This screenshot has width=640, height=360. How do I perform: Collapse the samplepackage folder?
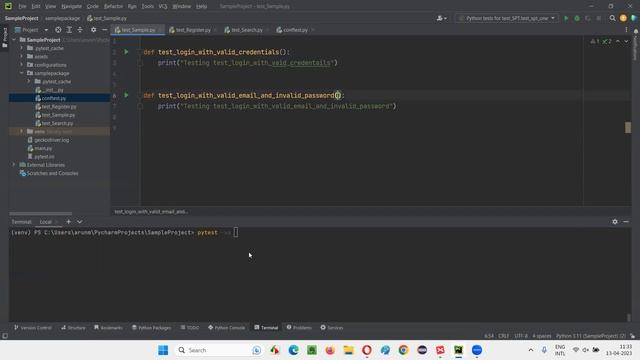click(x=22, y=73)
